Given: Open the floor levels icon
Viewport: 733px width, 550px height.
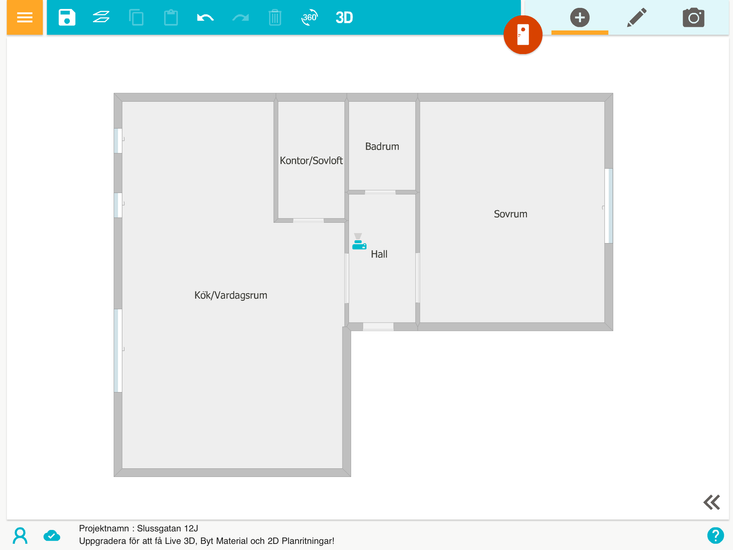Looking at the screenshot, I should point(101,18).
